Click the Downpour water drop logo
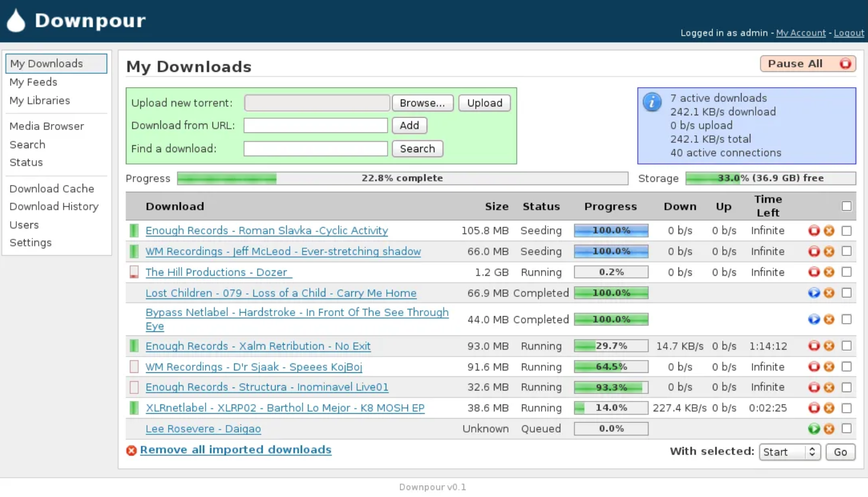 (x=16, y=20)
